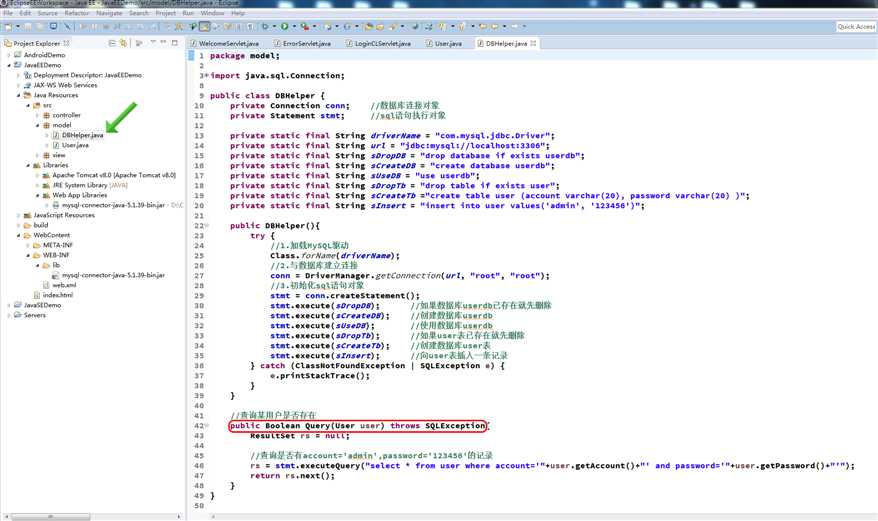Click Project Explorer horizontal scrollbar
This screenshot has width=878, height=521.
pyautogui.click(x=92, y=517)
